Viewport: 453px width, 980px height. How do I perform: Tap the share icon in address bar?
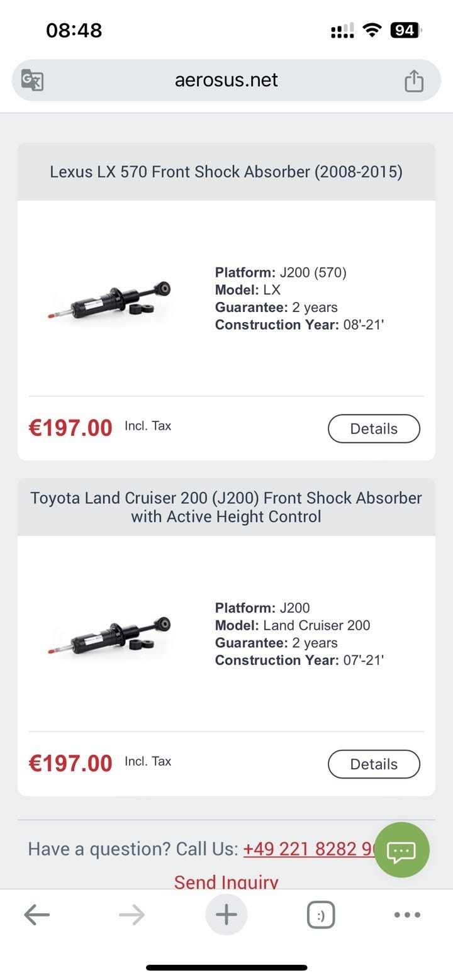pyautogui.click(x=413, y=81)
